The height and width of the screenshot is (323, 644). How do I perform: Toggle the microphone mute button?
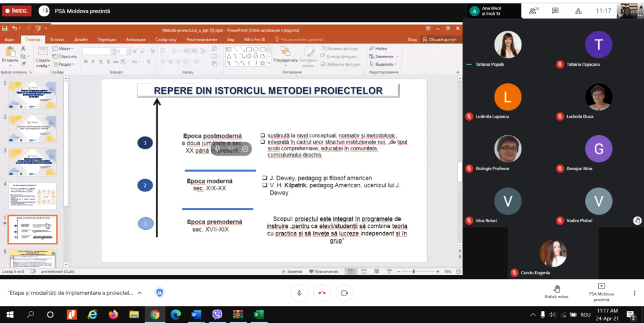click(299, 292)
